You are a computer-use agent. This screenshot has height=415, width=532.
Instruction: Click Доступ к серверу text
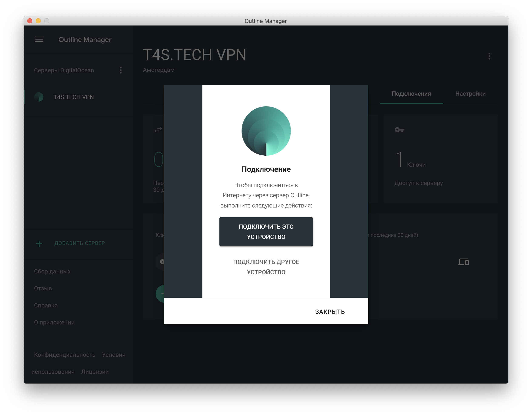[x=418, y=183]
